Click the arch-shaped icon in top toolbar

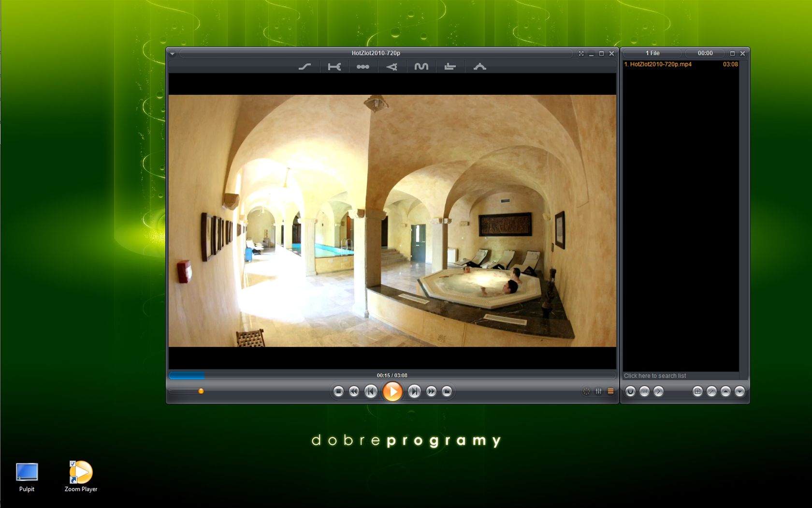479,67
